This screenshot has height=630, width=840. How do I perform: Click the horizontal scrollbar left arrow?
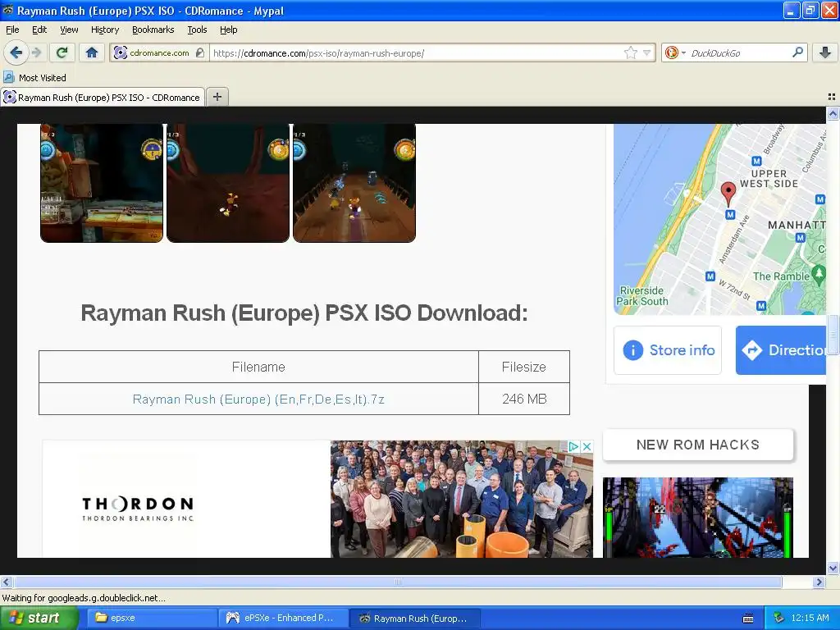click(6, 582)
